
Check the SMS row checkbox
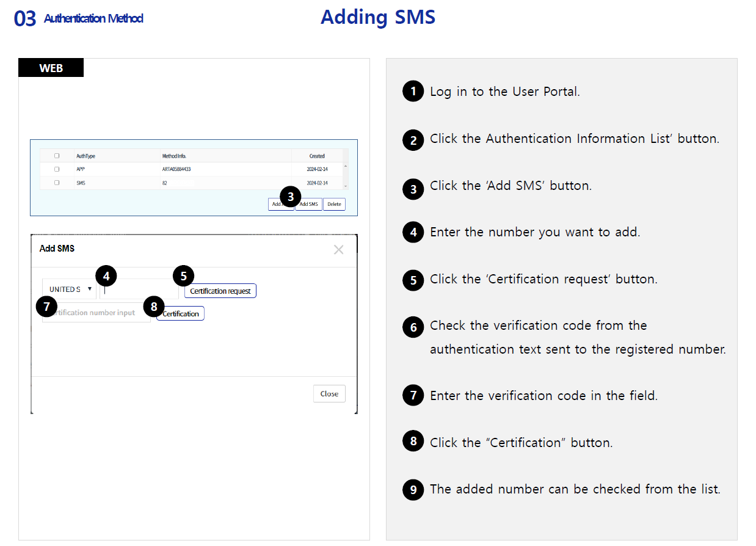57,183
